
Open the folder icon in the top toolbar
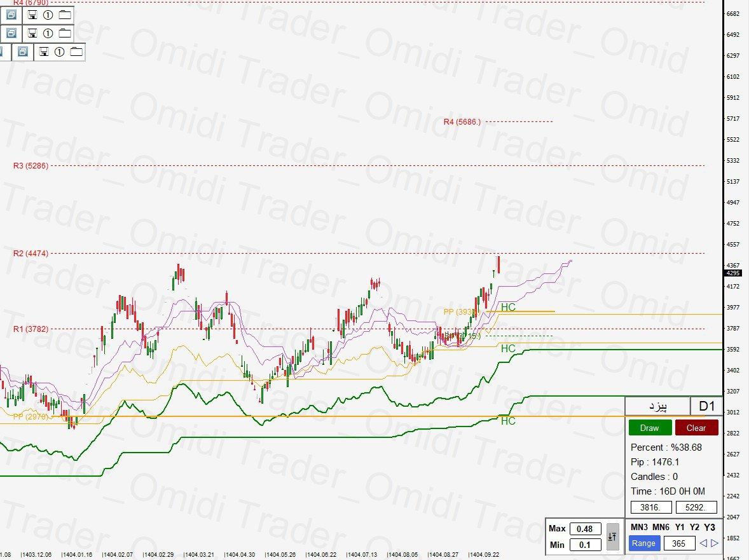click(x=64, y=15)
